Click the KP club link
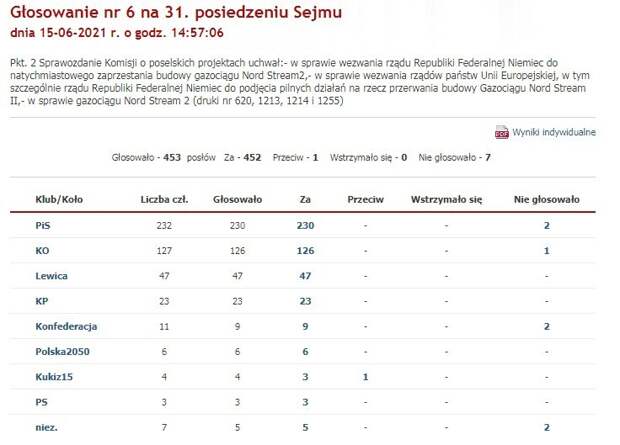Image resolution: width=620 pixels, height=445 pixels. 42,301
